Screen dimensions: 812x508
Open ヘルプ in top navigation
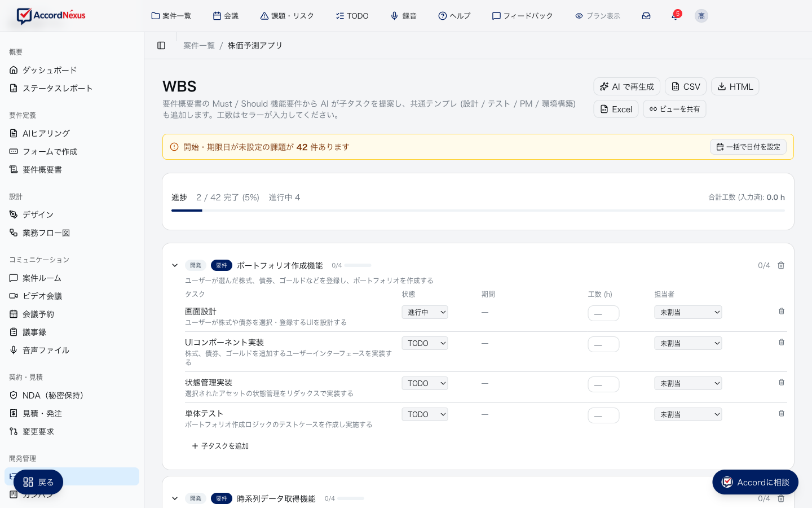tap(454, 16)
